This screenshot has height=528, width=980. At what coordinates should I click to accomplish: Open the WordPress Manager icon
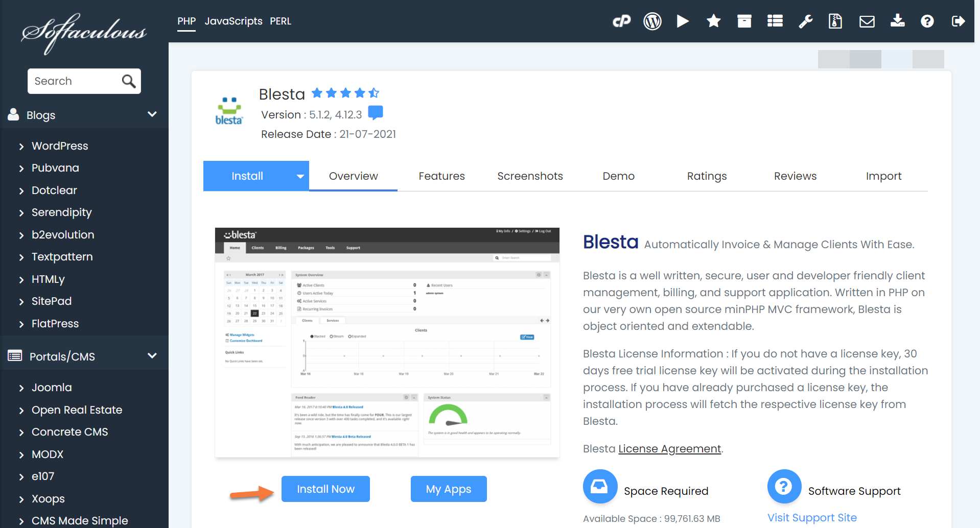pos(652,21)
